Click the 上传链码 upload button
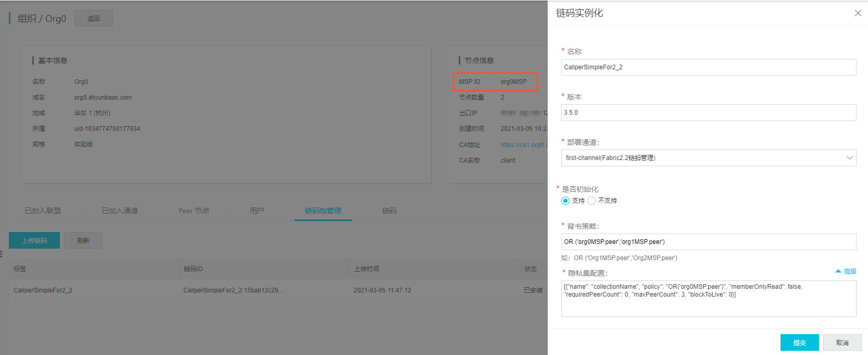This screenshot has height=355, width=868. (x=34, y=240)
